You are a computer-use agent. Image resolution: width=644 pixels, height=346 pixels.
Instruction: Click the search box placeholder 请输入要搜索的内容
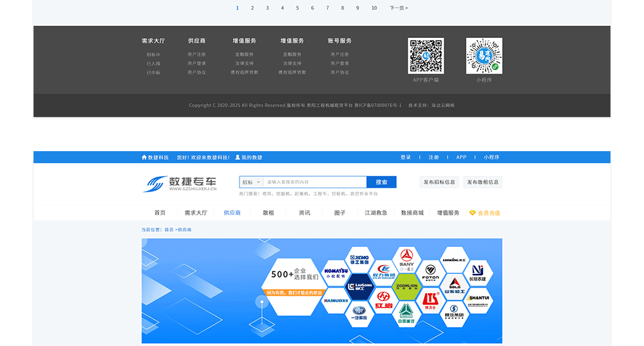[x=288, y=182]
